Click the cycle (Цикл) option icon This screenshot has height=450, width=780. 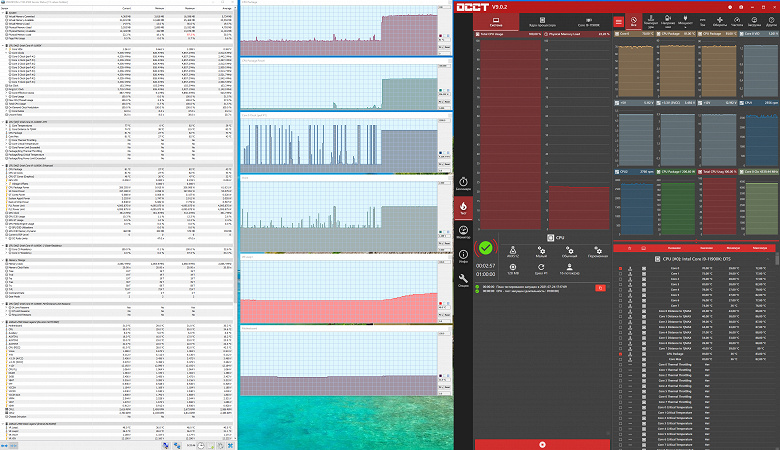[541, 270]
